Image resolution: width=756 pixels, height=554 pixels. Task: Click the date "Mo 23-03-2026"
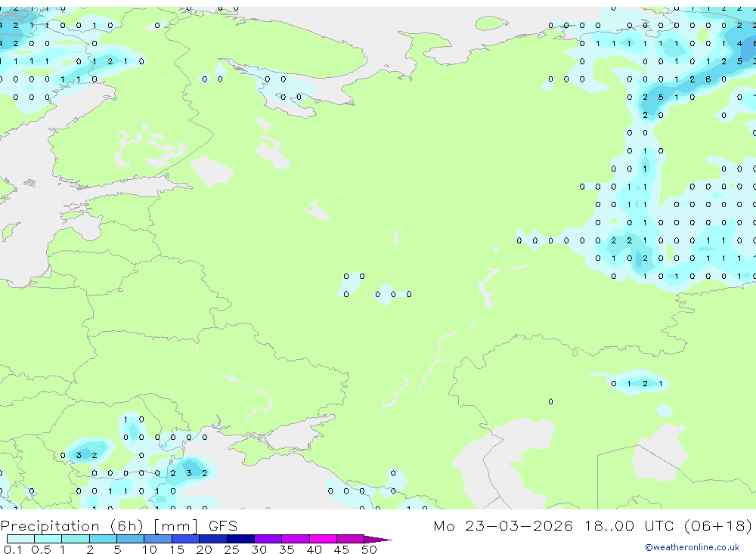(503, 525)
